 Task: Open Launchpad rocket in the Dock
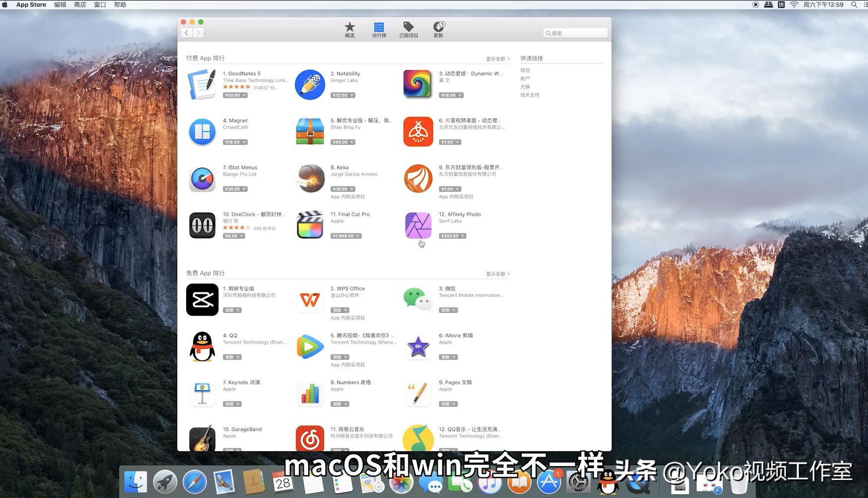pos(165,482)
